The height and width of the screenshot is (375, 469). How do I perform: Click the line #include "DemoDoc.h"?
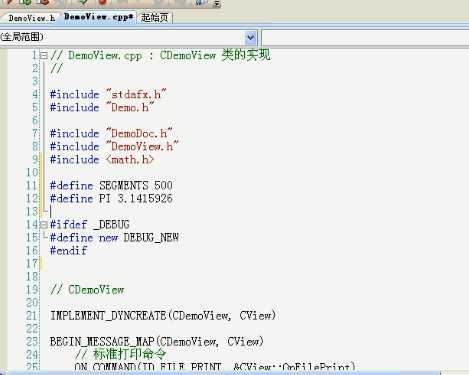(111, 134)
